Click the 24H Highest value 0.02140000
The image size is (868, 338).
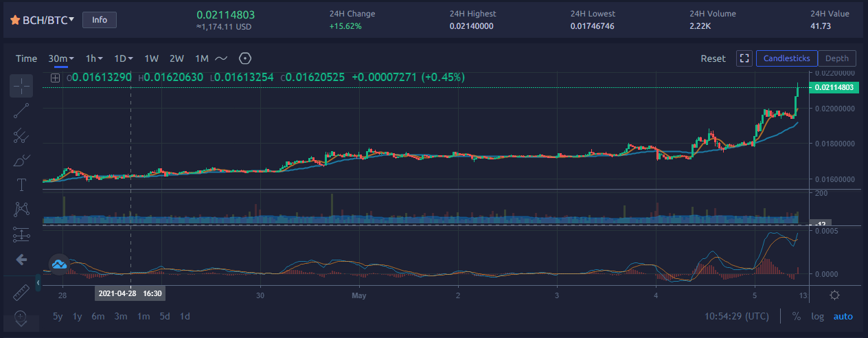(471, 26)
